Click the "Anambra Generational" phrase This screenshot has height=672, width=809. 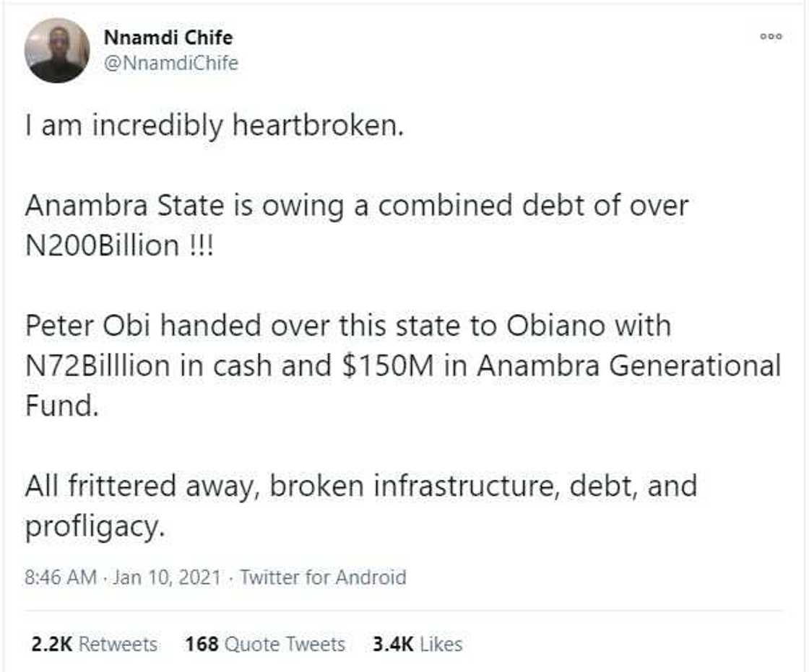(x=629, y=366)
